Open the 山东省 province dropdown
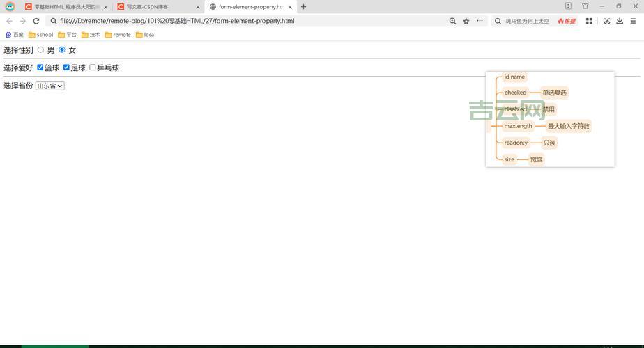 click(49, 86)
